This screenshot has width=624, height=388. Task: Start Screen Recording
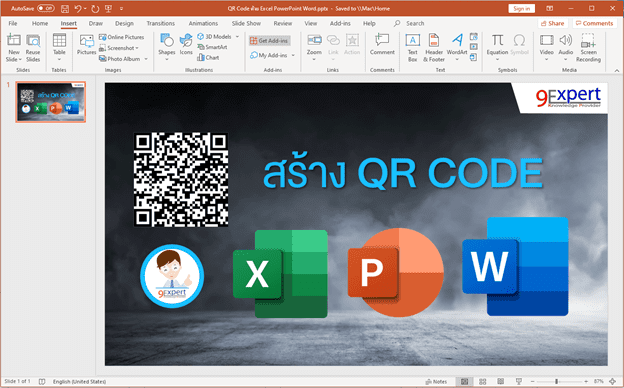[588, 48]
